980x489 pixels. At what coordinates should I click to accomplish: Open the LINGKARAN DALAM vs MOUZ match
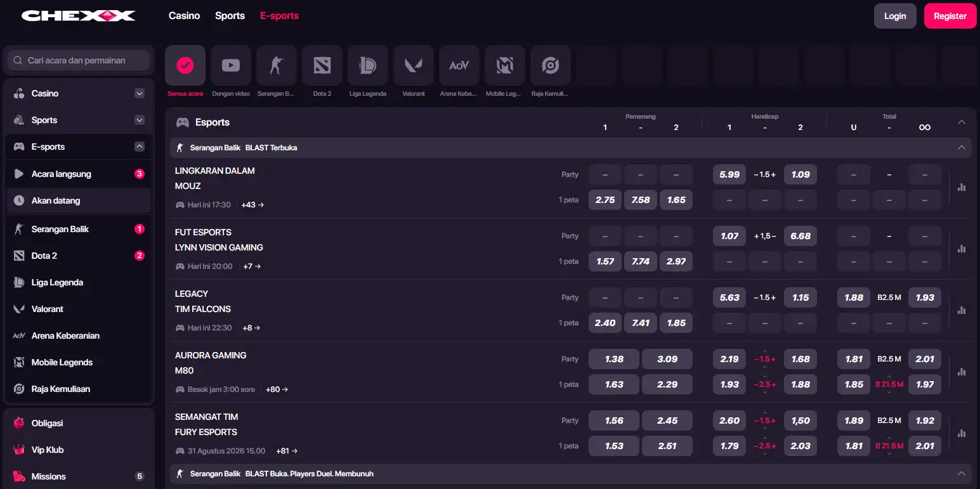tap(215, 178)
